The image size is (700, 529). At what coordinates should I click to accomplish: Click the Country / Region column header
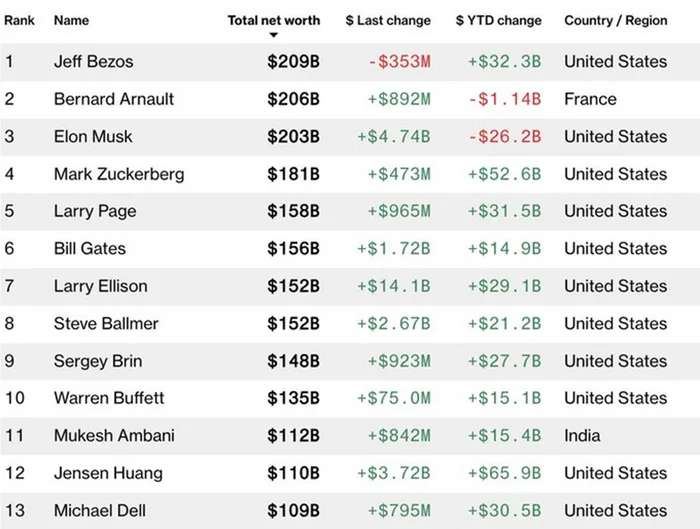pos(616,21)
